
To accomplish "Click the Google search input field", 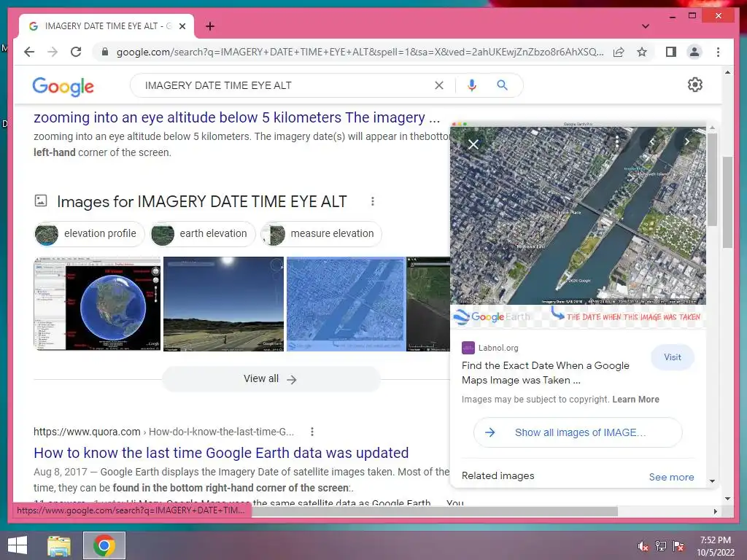I will coord(286,85).
